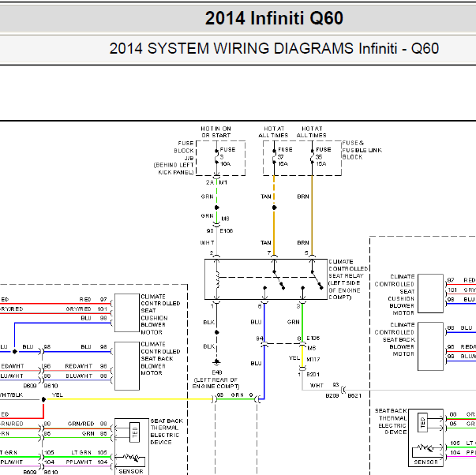The height and width of the screenshot is (475, 476).
Task: Click the "E46 (LEFT REAR OF ENGINE COMPT)" ground label
Action: point(216,380)
